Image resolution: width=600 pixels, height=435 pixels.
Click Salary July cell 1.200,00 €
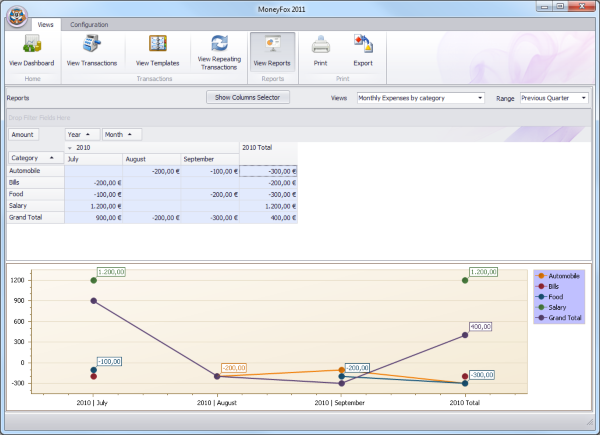(x=93, y=206)
